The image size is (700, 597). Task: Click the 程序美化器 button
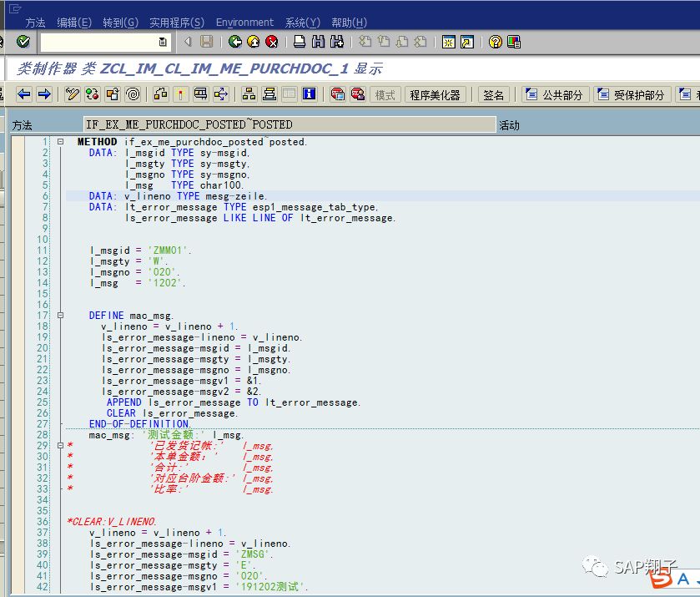[x=435, y=94]
